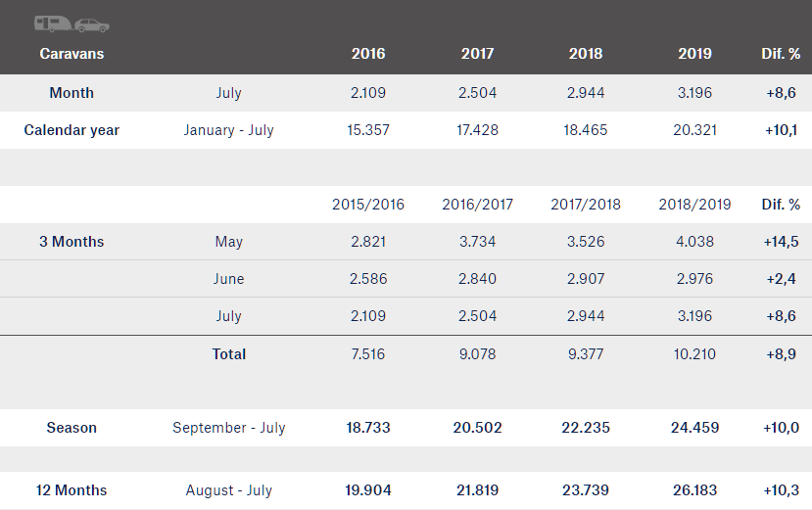Click the 2016 column header
The height and width of the screenshot is (510, 812).
point(368,54)
